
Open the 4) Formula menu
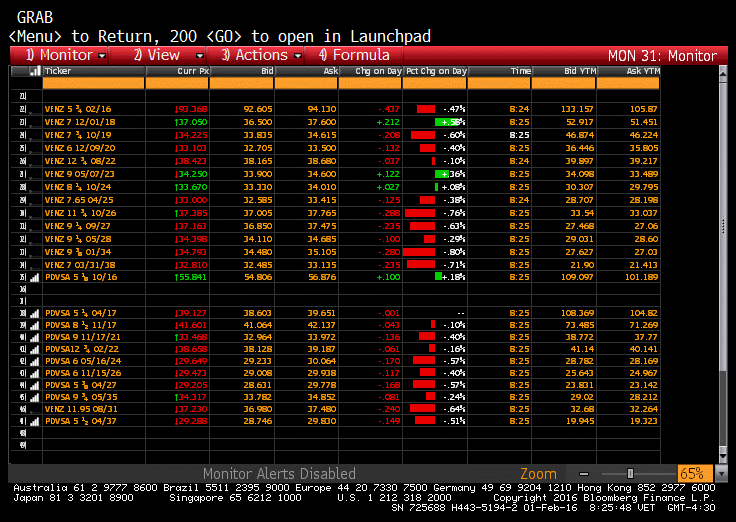click(354, 55)
